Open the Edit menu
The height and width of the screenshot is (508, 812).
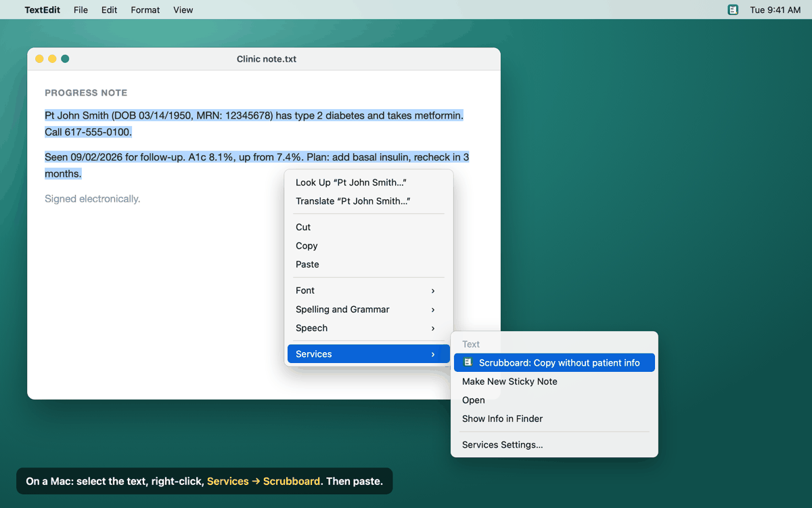[110, 9]
